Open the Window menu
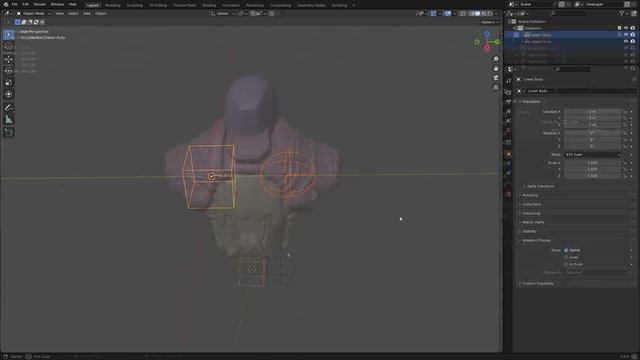Screen dimensions: 640x360 point(57,4)
